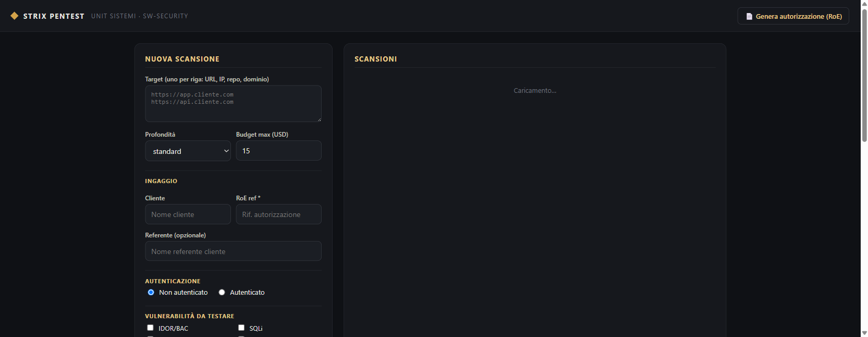Click the Nome referente cliente field
The height and width of the screenshot is (337, 868).
[233, 251]
